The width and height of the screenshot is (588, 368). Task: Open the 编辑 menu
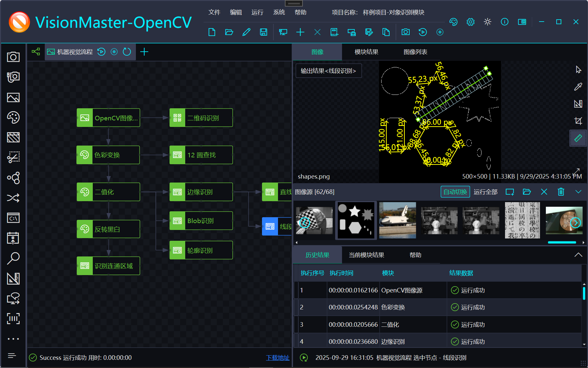pos(236,12)
